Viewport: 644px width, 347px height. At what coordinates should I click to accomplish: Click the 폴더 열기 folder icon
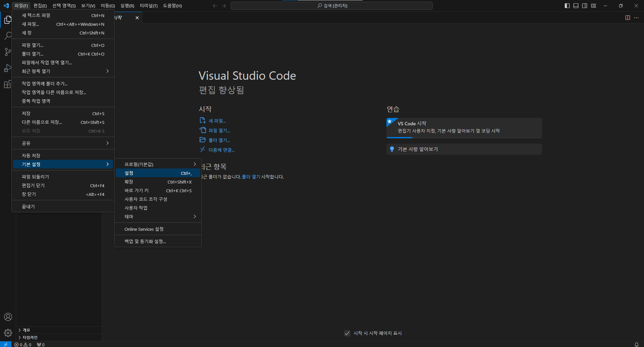pos(203,140)
